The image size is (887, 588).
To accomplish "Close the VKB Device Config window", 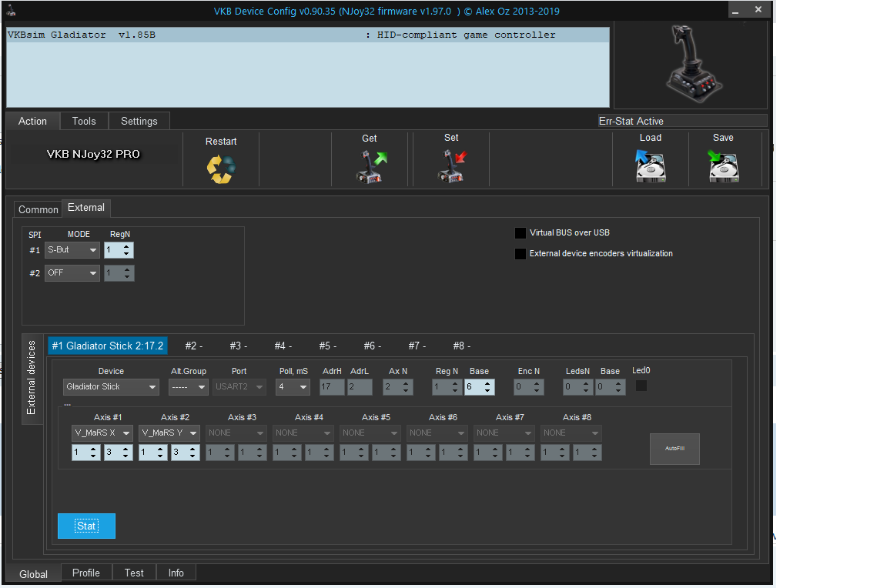I will click(758, 9).
